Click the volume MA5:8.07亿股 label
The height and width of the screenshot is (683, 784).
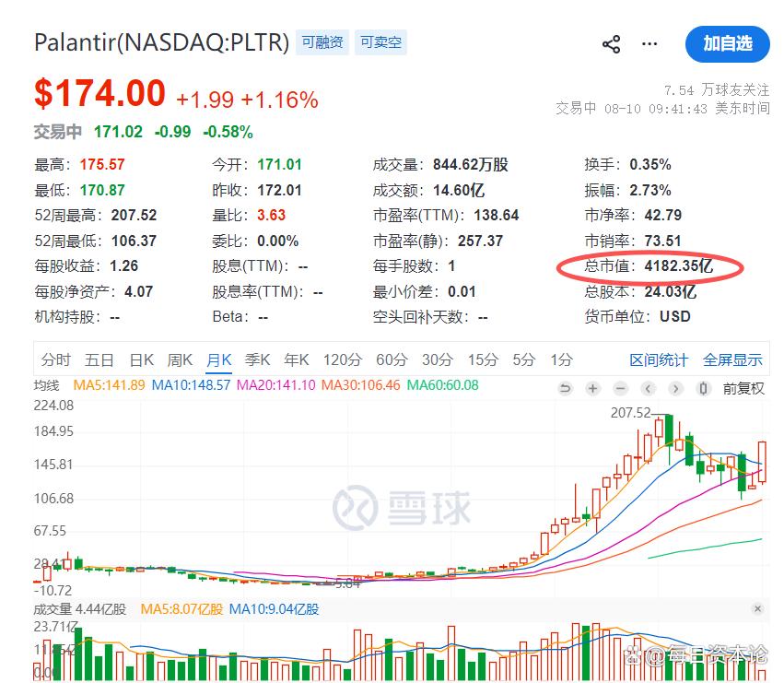click(181, 609)
